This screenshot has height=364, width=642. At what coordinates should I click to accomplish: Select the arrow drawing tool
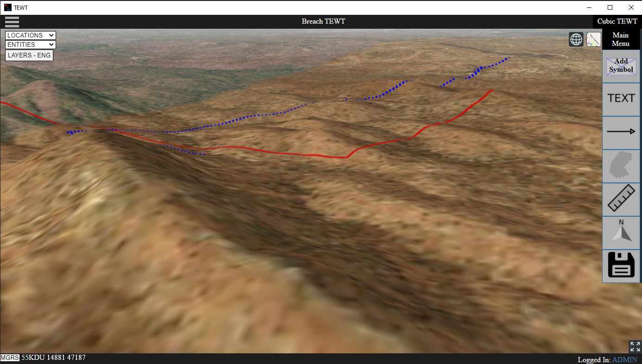click(621, 132)
